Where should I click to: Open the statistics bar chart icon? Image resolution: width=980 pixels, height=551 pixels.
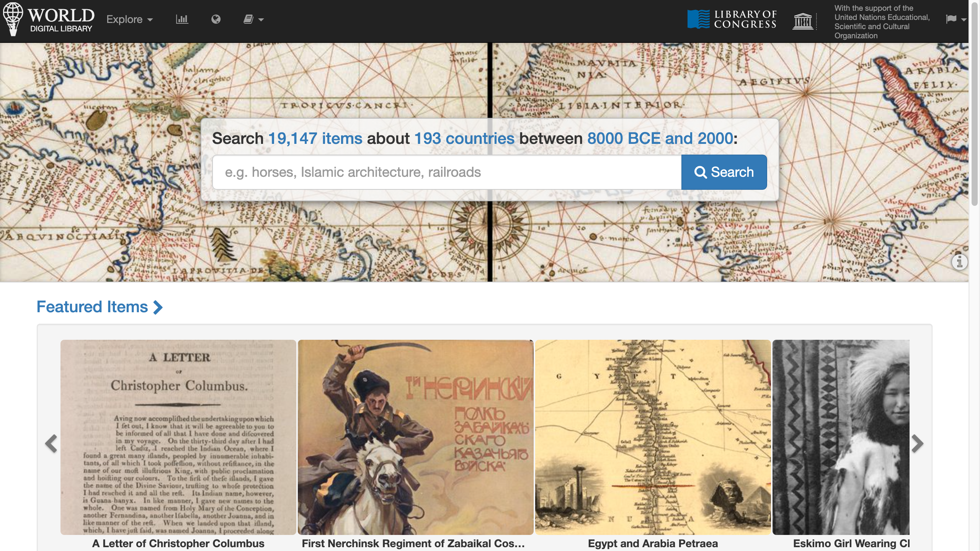tap(182, 19)
